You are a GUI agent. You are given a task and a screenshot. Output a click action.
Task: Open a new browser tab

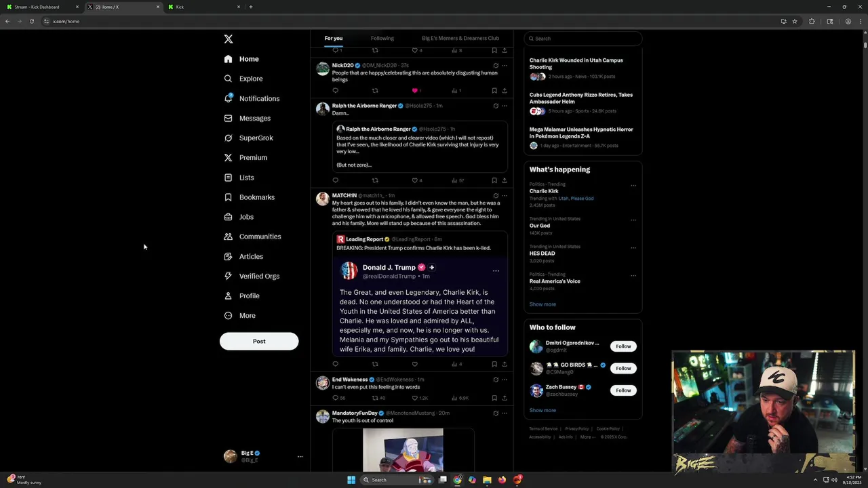251,7
